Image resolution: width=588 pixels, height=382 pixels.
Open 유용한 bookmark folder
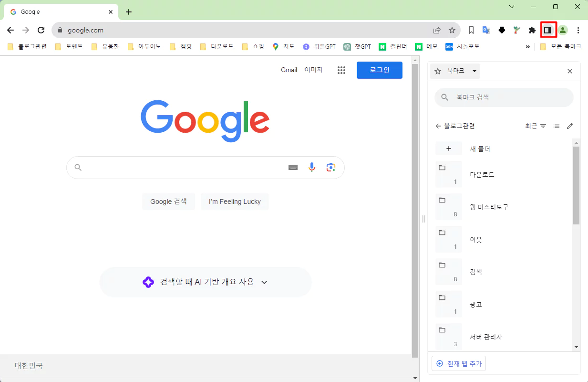(x=105, y=46)
